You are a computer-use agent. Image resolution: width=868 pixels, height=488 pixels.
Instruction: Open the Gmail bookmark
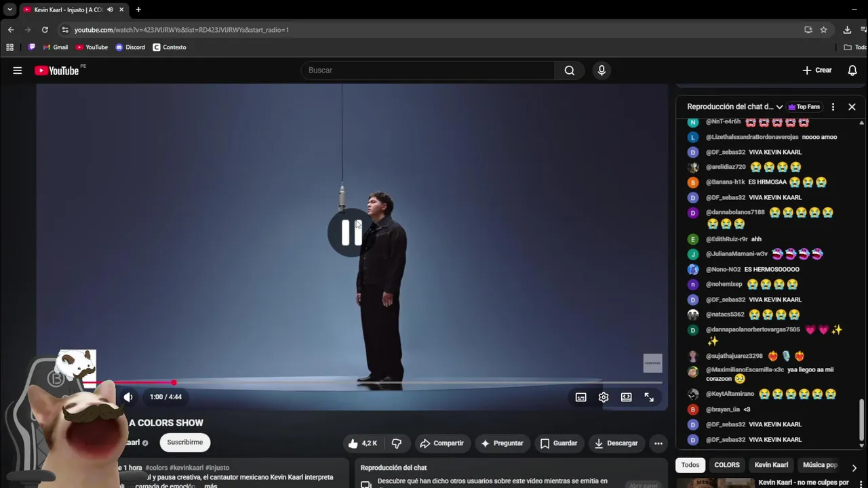click(x=56, y=47)
